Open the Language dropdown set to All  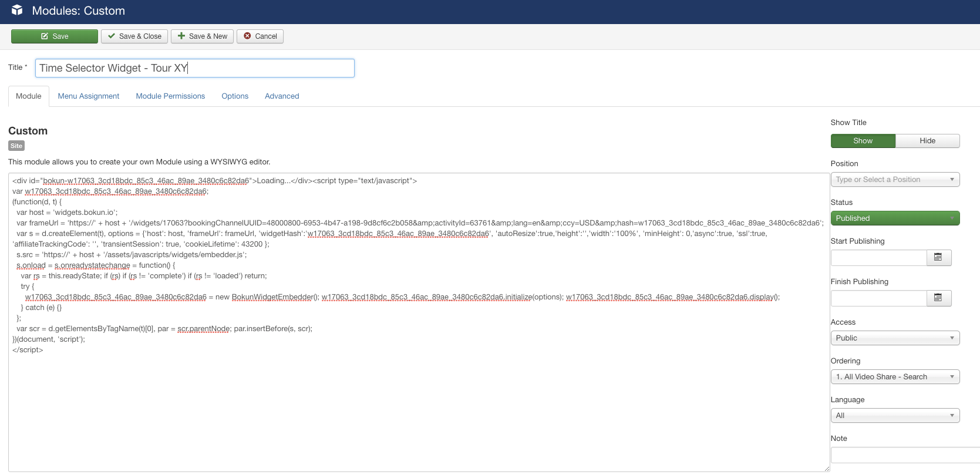pos(895,416)
